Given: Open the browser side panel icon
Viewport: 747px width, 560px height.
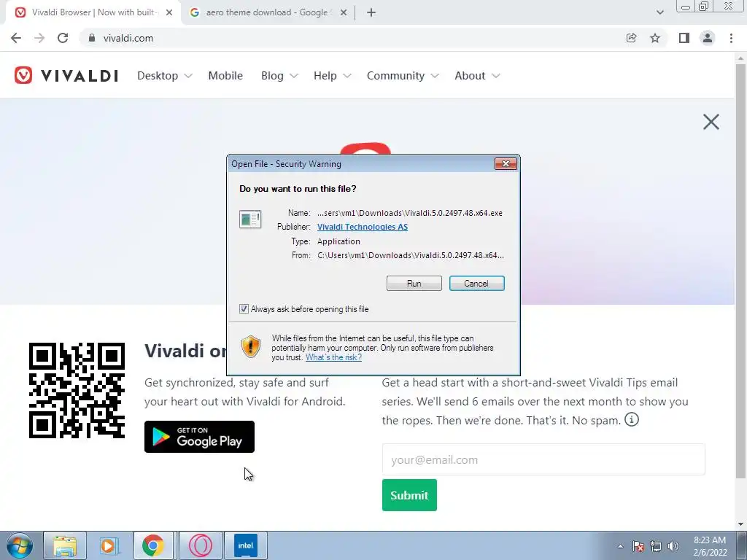Looking at the screenshot, I should click(x=684, y=38).
